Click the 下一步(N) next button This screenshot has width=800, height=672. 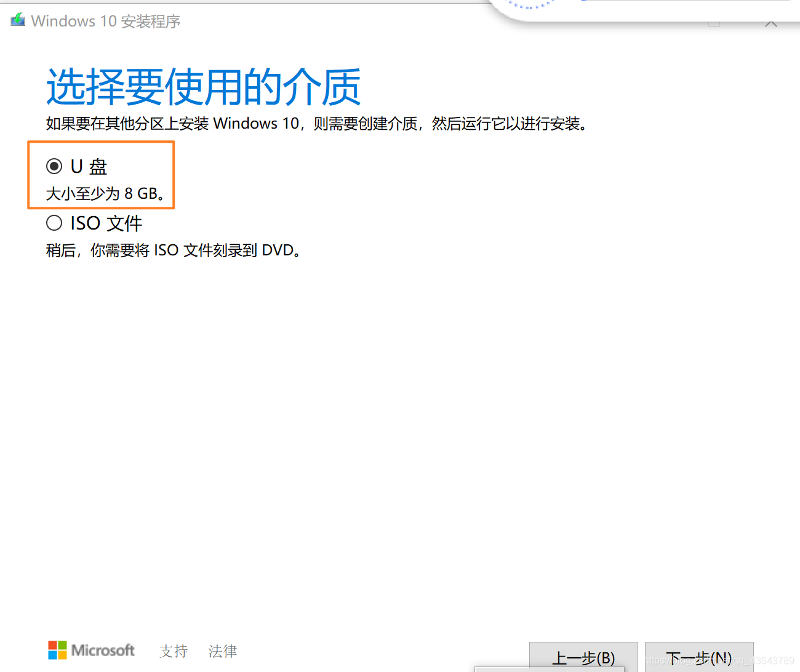pos(699,657)
